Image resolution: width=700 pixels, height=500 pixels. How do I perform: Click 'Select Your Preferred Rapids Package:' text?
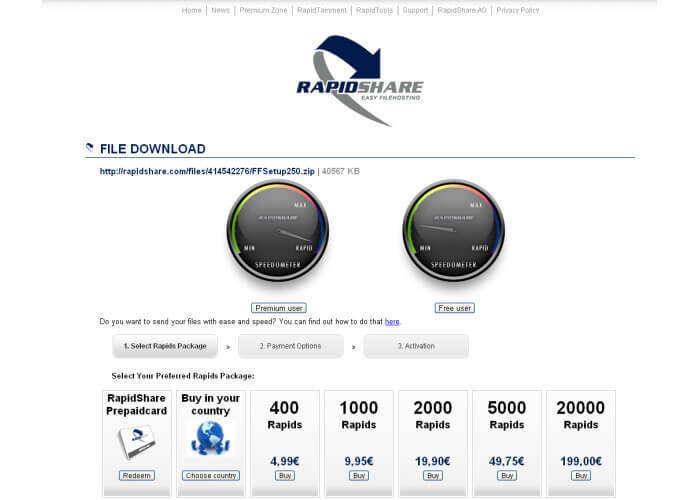[183, 376]
